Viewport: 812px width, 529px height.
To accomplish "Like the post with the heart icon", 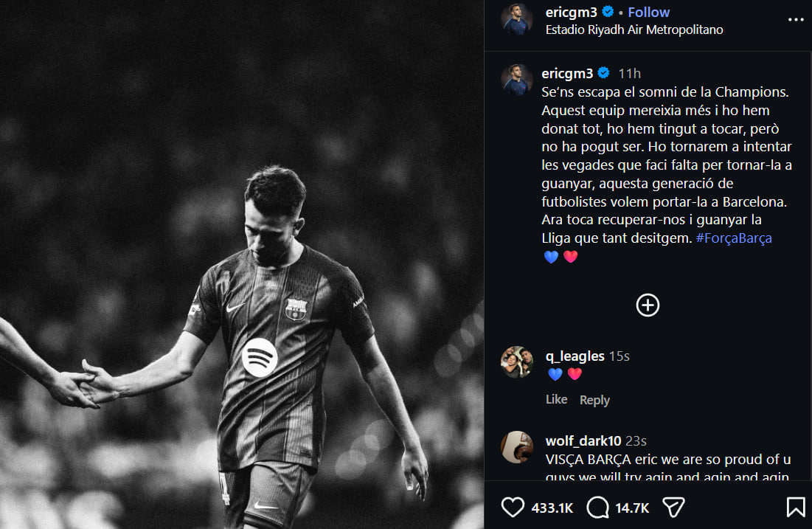I will [x=513, y=508].
